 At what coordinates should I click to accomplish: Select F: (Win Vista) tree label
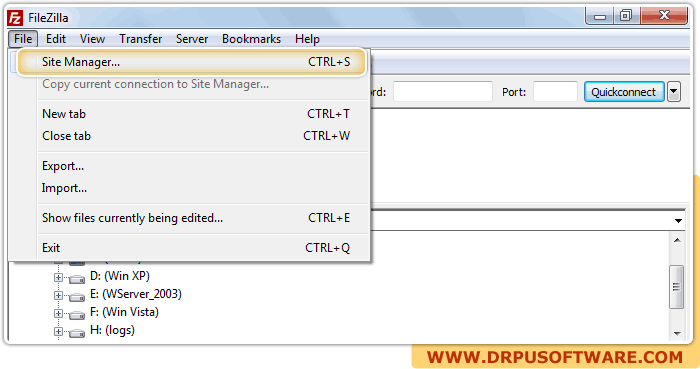tap(124, 312)
